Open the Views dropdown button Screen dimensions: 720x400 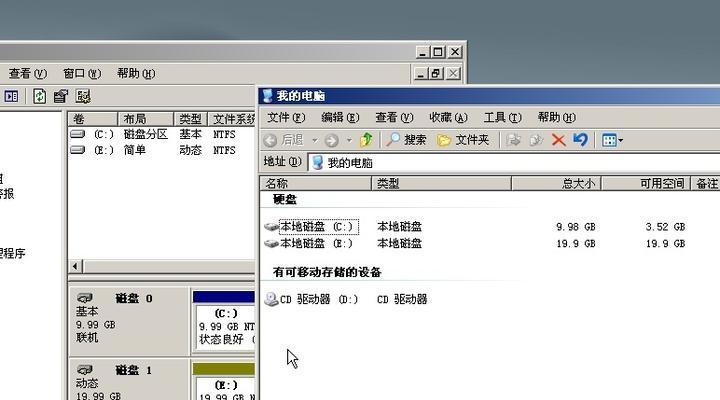pyautogui.click(x=613, y=140)
